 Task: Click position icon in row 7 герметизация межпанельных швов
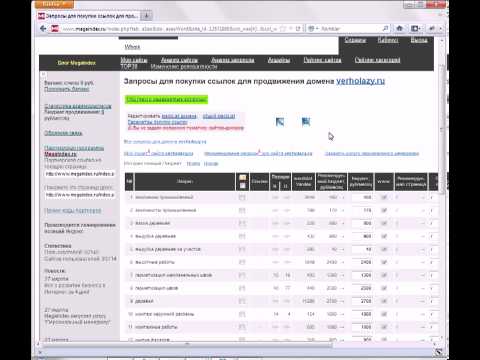[242, 275]
